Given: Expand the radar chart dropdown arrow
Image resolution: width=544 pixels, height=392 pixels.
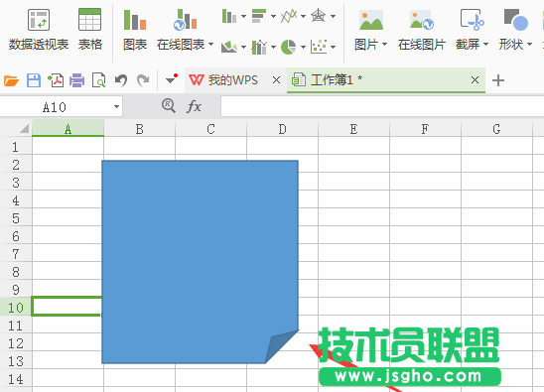Looking at the screenshot, I should 334,16.
